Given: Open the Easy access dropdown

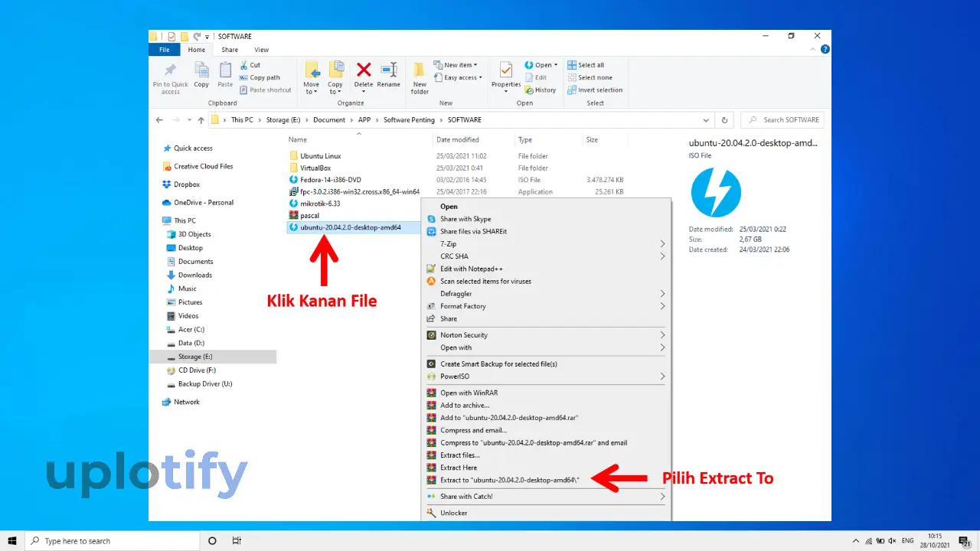Looking at the screenshot, I should 459,77.
